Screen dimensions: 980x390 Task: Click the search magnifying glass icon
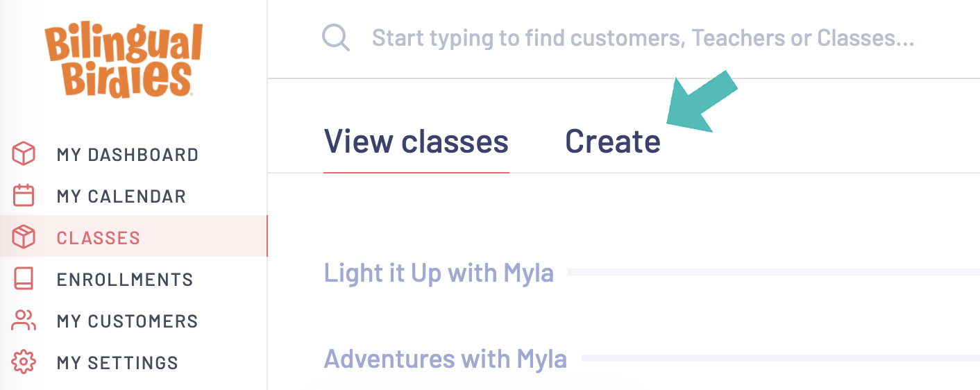(x=336, y=38)
